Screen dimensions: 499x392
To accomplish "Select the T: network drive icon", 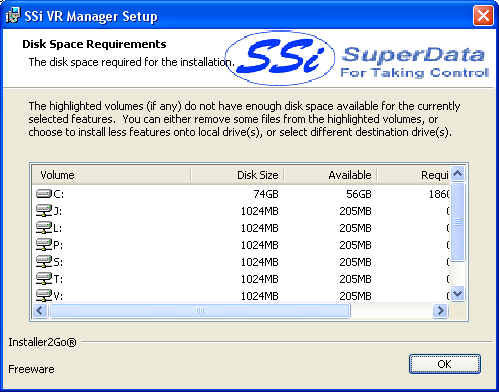I will coord(44,279).
